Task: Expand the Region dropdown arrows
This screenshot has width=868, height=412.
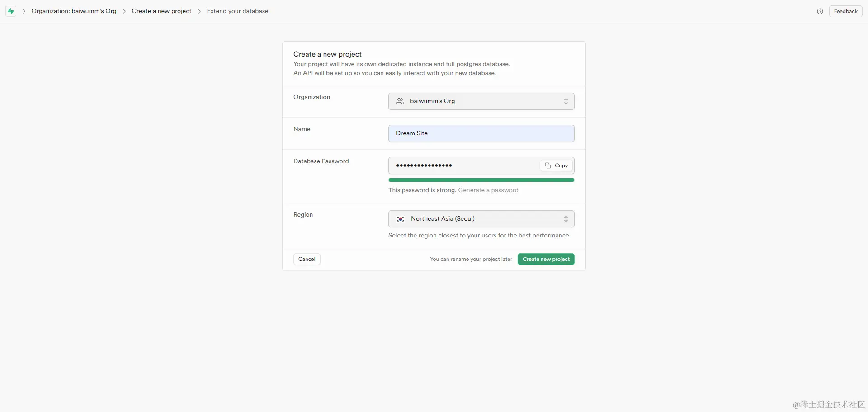Action: (566, 219)
